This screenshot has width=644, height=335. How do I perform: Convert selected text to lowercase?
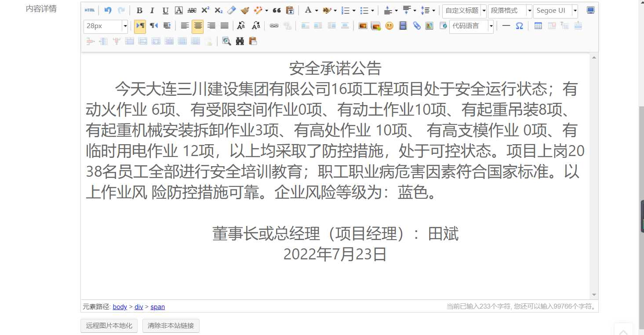tap(256, 26)
